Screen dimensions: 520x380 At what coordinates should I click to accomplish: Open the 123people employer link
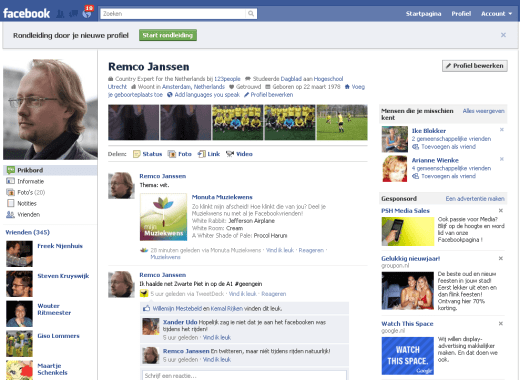point(227,79)
